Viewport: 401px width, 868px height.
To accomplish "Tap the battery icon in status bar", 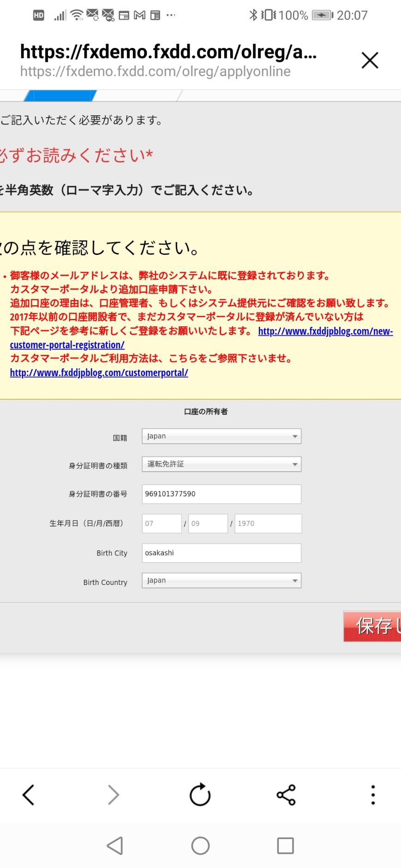I will coord(323,15).
